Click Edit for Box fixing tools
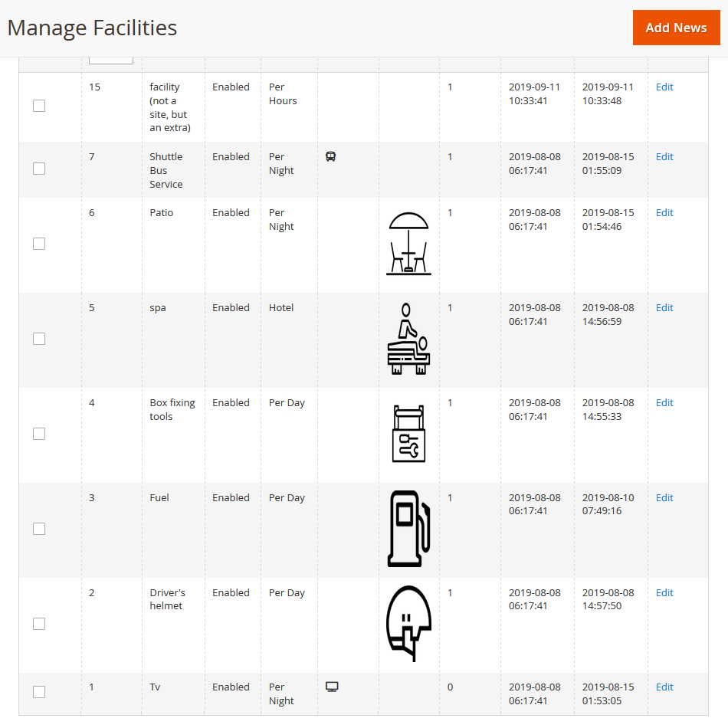The image size is (728, 728). click(664, 403)
